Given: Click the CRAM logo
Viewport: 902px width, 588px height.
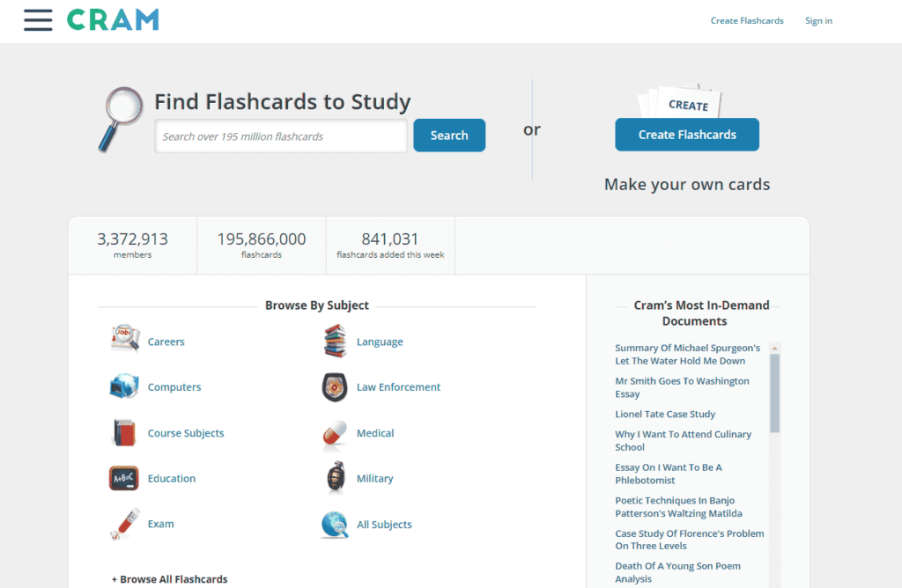Looking at the screenshot, I should 113,20.
